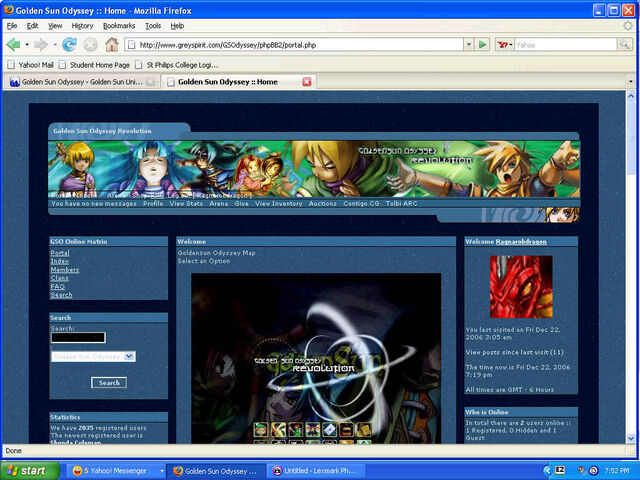The image size is (640, 480).
Task: Open the St Philips College Login bookmark
Action: click(177, 65)
